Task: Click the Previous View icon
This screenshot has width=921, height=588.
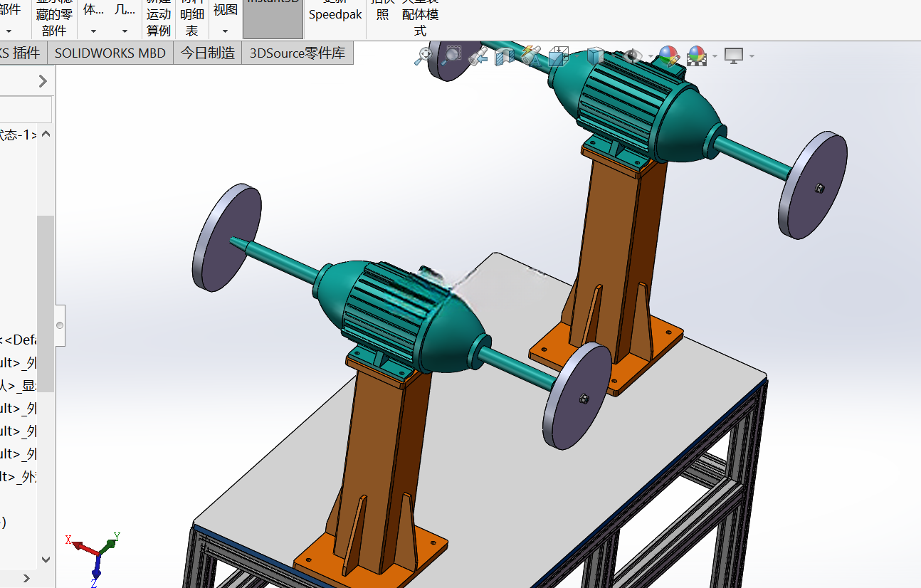Action: click(478, 56)
